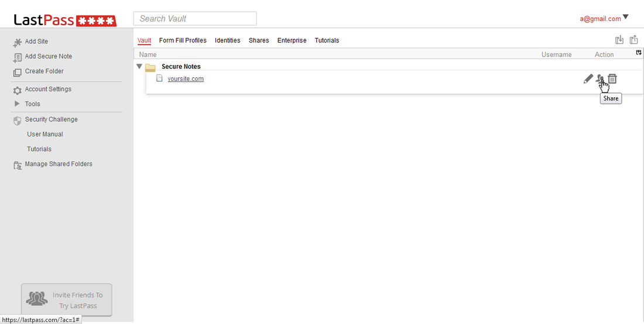Click the export icon at top right
The height and width of the screenshot is (324, 644).
[x=633, y=39]
